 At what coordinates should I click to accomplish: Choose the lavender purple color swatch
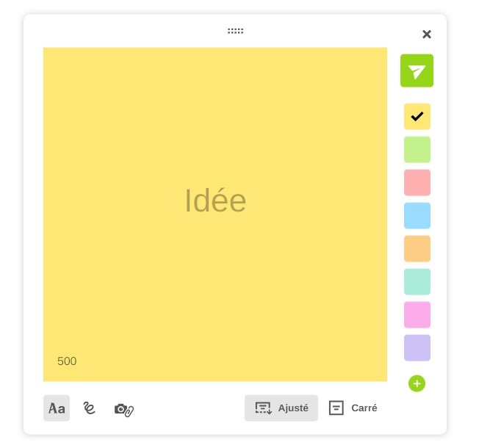click(417, 347)
